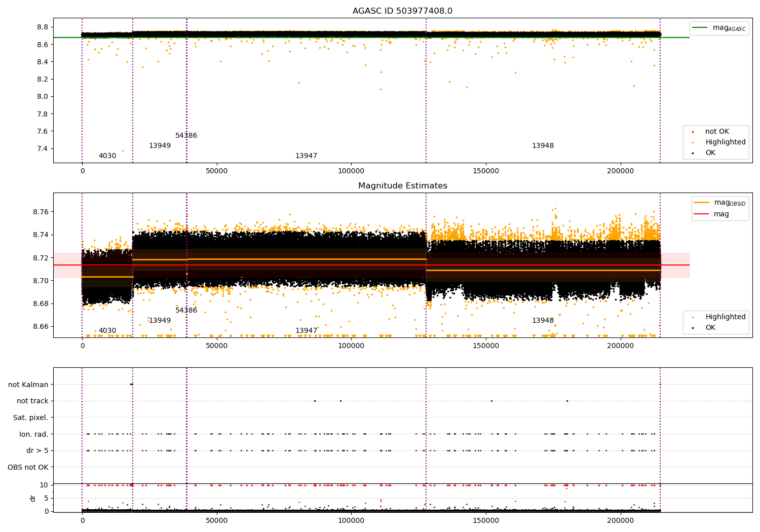Image resolution: width=760 pixels, height=532 pixels.
Task: Click OBSID label 13949 in the AGASC plot
Action: pos(160,146)
